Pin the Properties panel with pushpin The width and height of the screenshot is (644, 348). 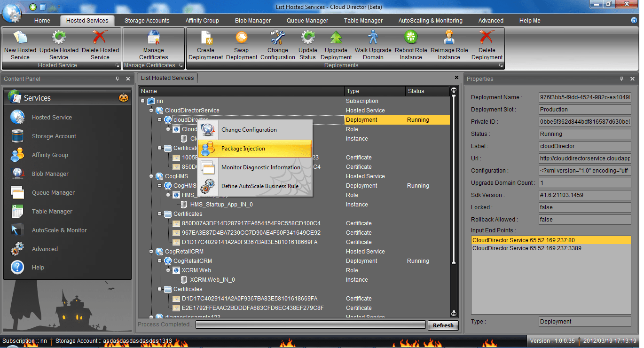click(x=621, y=79)
